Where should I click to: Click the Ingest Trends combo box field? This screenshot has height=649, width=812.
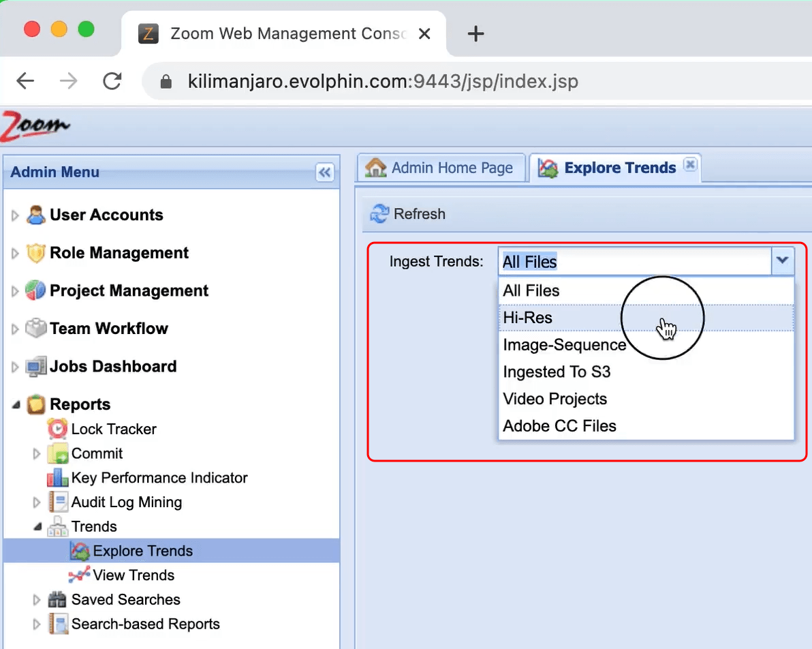pyautogui.click(x=636, y=261)
